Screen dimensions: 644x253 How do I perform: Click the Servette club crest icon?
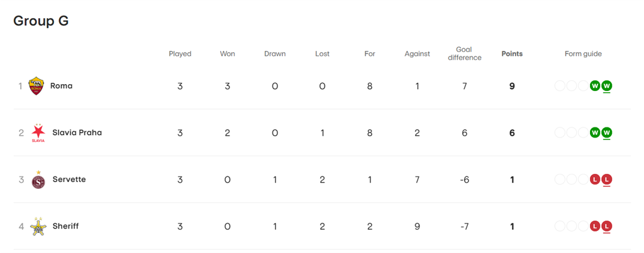(38, 180)
